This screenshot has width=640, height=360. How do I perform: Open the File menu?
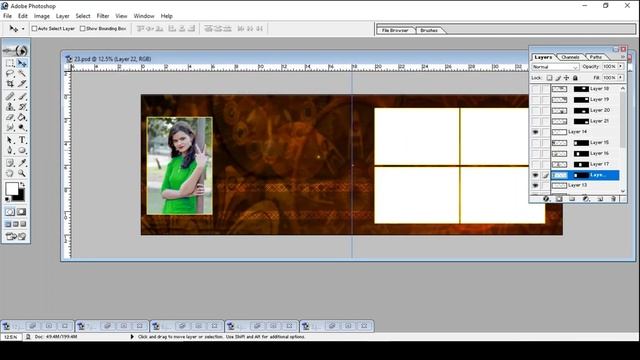[7, 16]
